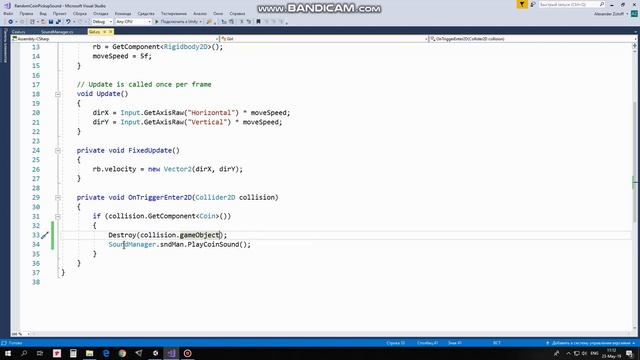Open the Окно menu
Screen dimensions: 640x360
point(218,14)
